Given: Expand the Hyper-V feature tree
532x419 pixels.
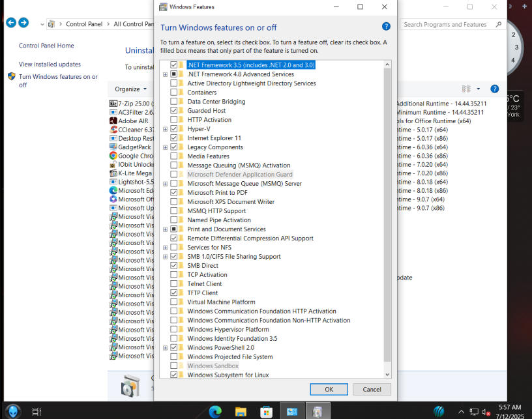Looking at the screenshot, I should 165,129.
